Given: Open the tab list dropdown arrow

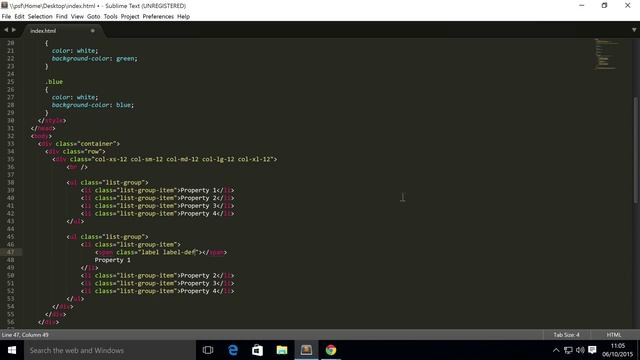Looking at the screenshot, I should click(634, 30).
